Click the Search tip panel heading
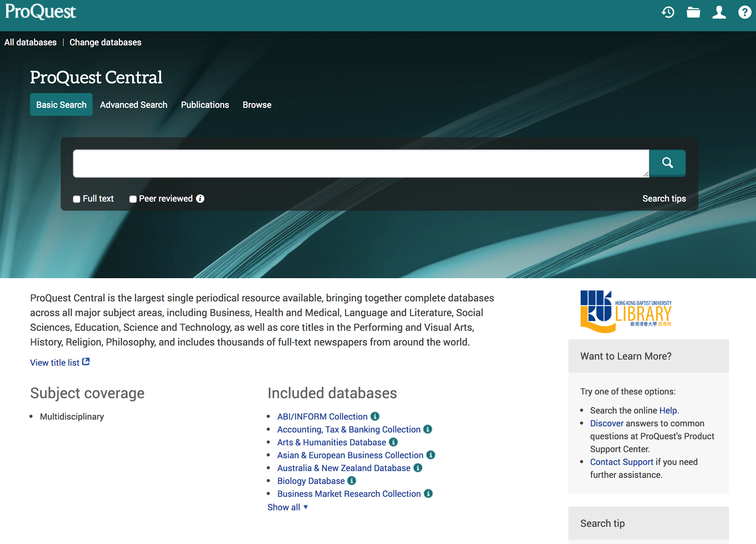This screenshot has width=756, height=544. (x=602, y=523)
